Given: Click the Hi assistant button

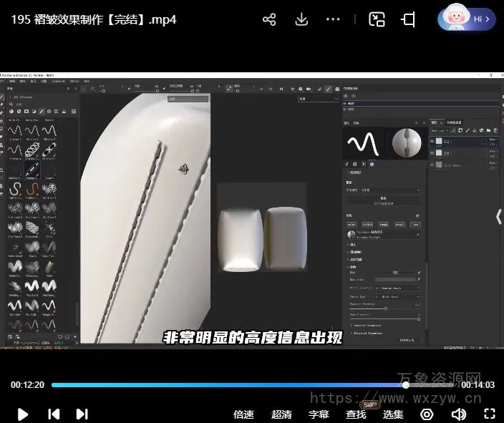Looking at the screenshot, I should tap(467, 19).
